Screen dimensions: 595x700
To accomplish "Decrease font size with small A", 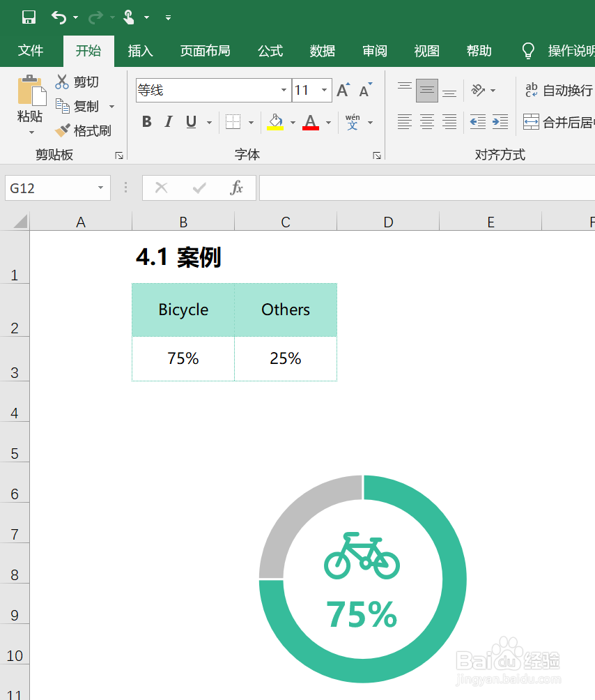I will [x=366, y=90].
